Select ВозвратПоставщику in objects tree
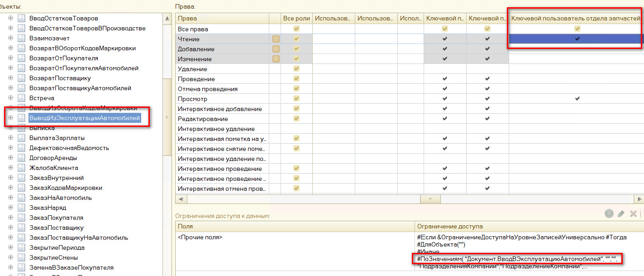Image resolution: width=644 pixels, height=276 pixels. tap(60, 78)
